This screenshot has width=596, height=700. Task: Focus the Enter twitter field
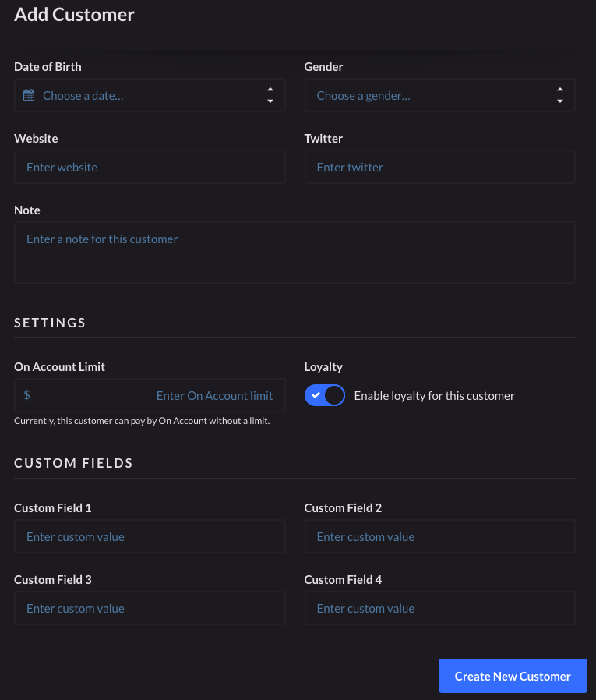click(440, 167)
